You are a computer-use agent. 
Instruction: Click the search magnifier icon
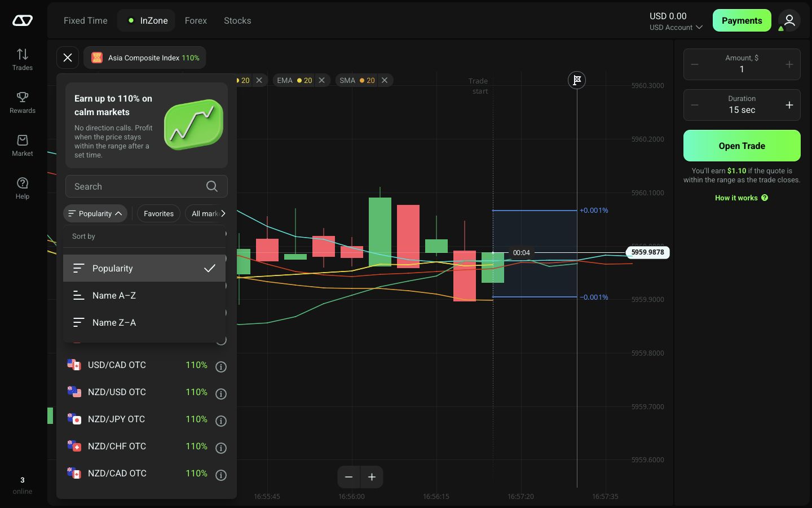212,186
